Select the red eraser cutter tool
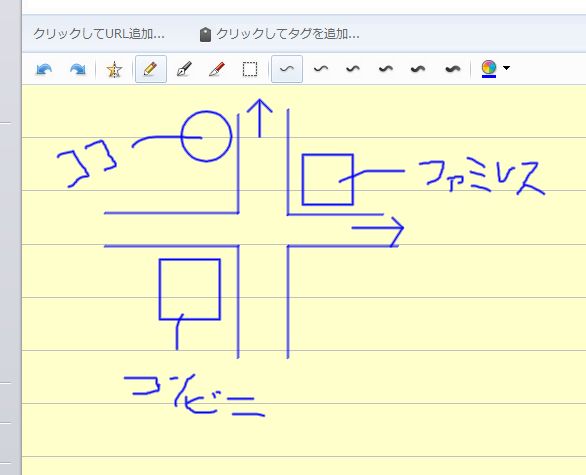Viewport: 586px width, 475px height. pos(217,69)
